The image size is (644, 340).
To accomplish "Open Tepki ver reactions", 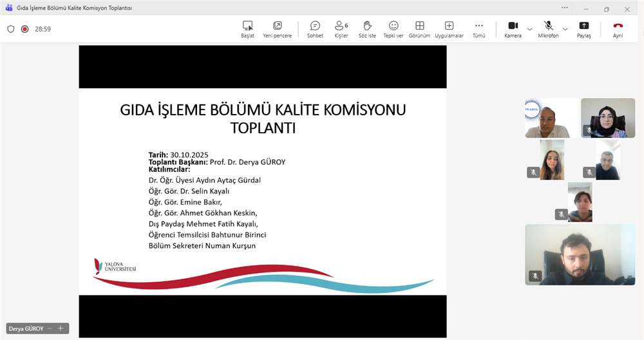I will point(393,29).
